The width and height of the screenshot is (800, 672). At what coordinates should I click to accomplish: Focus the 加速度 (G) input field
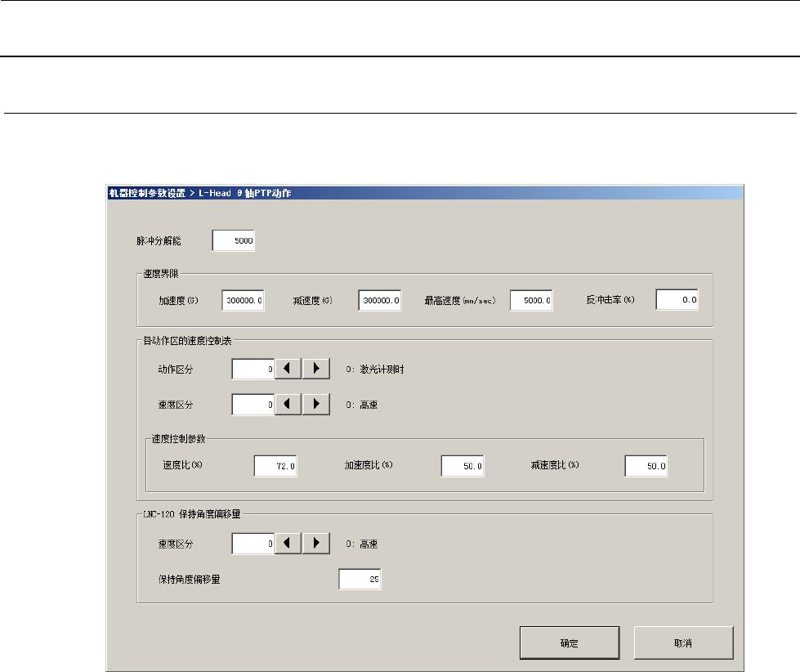243,300
